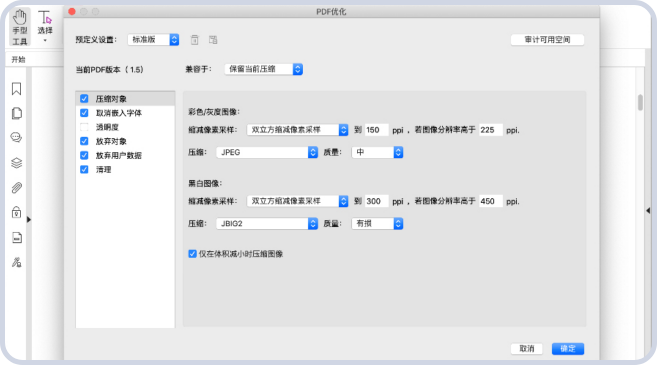Select the Hand tool (手型工具)
The width and height of the screenshot is (657, 365).
tap(20, 27)
